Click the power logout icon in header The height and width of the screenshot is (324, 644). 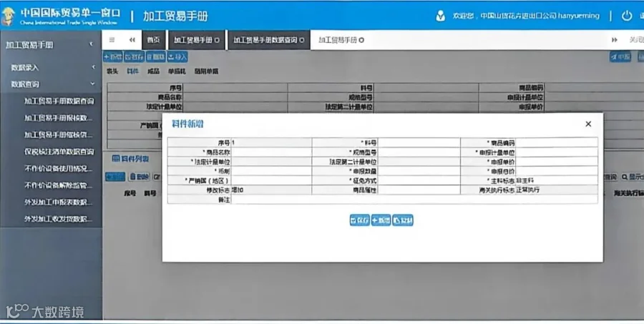626,16
